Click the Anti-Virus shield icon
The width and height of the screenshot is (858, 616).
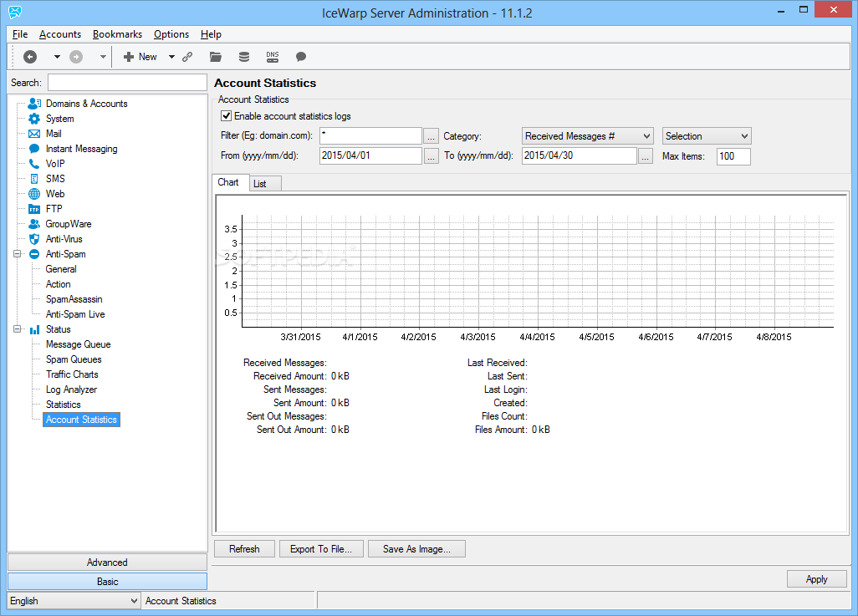pos(34,239)
